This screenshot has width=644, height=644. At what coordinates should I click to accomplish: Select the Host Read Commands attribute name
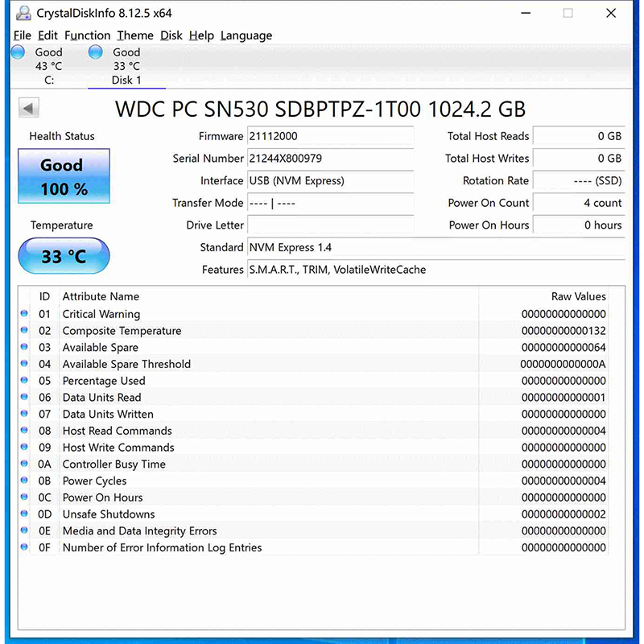coord(117,431)
